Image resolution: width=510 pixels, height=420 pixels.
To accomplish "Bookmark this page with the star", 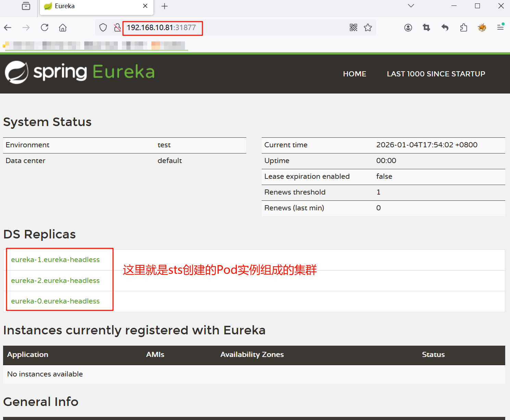I will 368,28.
